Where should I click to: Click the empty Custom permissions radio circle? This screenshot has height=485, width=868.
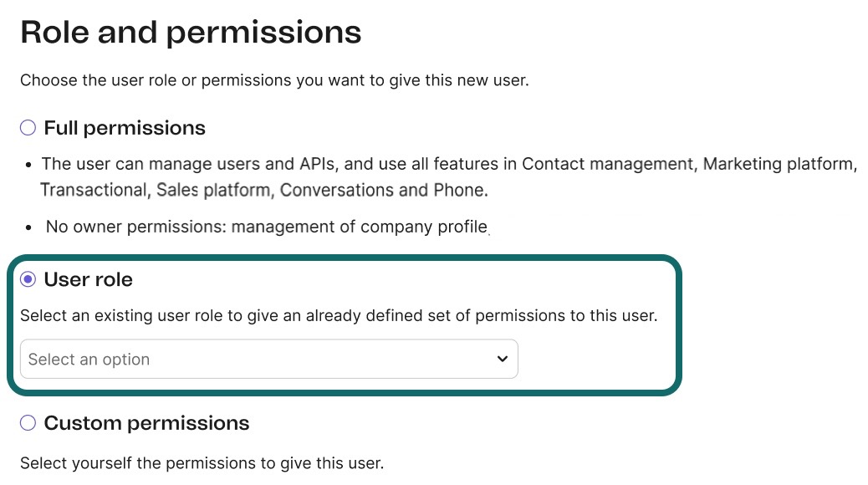coord(27,423)
